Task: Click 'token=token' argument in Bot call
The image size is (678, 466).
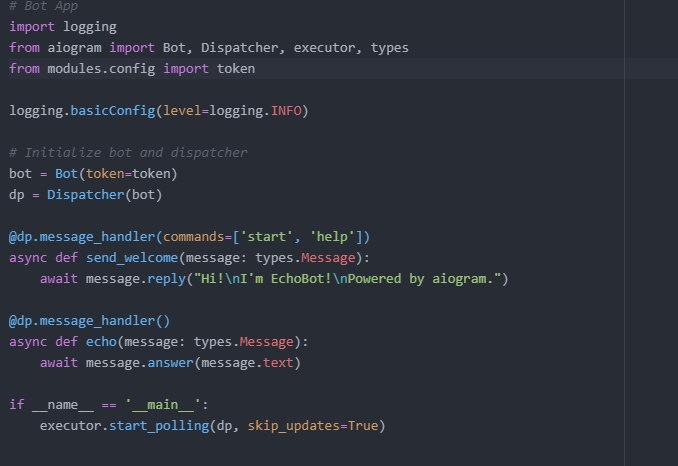Action: [x=128, y=174]
